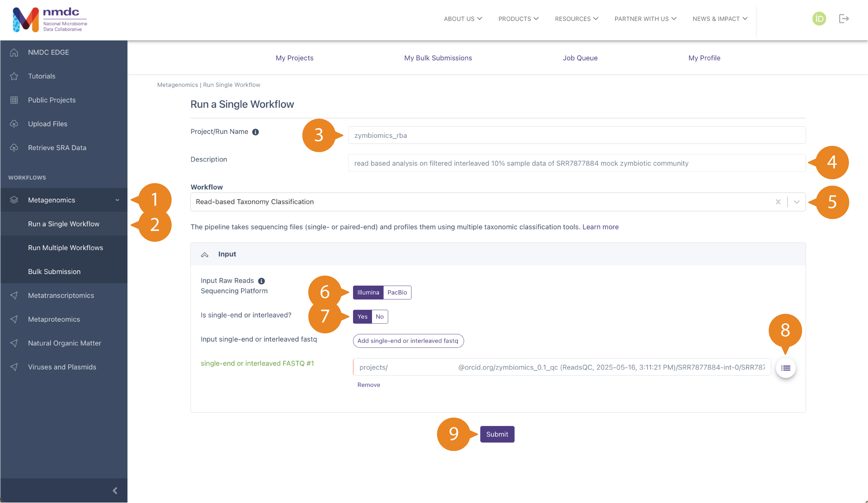Click the NMDC EDGE home icon
The image size is (868, 503).
point(14,52)
